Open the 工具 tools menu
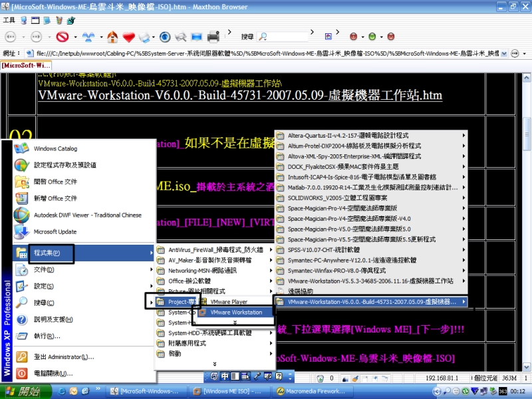Image resolution: width=532 pixels, height=399 pixels. [9, 21]
